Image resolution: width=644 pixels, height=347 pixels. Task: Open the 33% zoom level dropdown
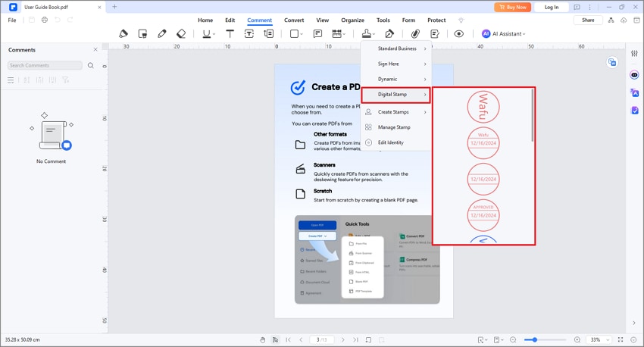(599, 339)
